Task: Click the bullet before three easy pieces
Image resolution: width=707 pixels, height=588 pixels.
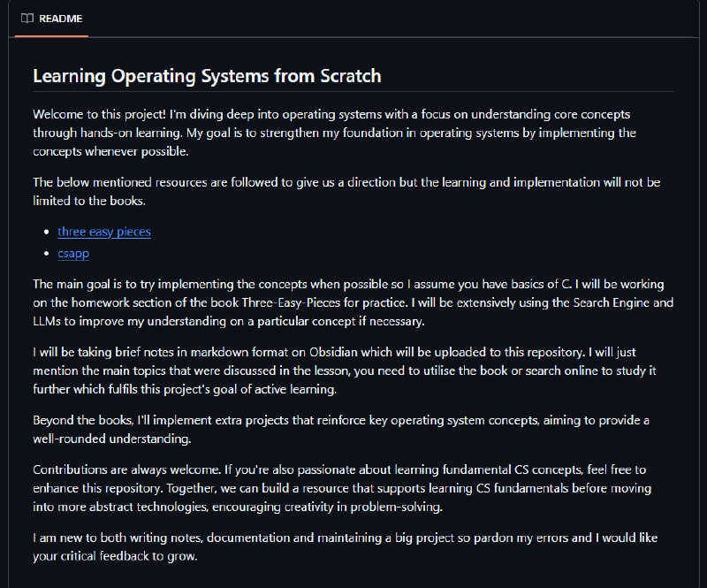Action: click(47, 232)
